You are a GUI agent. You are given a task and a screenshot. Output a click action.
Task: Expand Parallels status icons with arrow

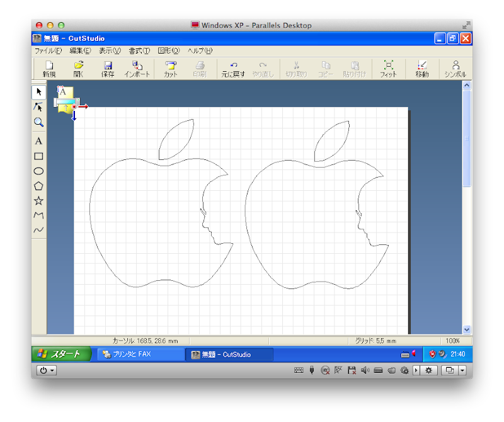[x=416, y=370]
